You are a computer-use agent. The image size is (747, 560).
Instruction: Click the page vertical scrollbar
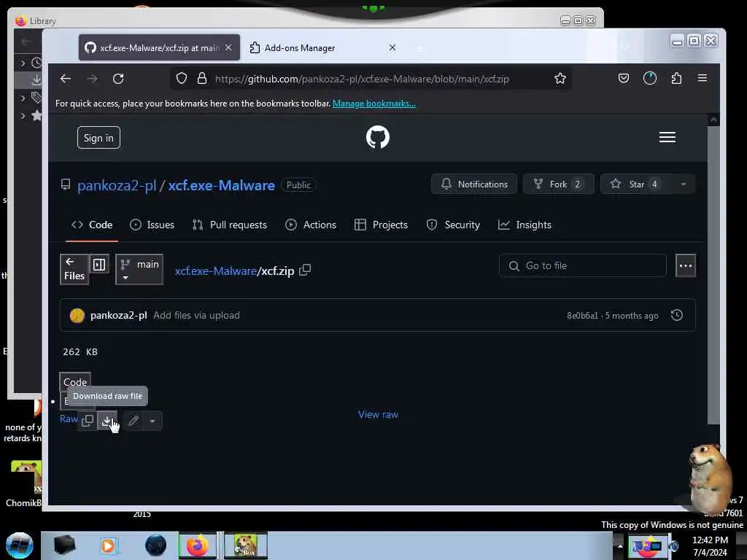tap(713, 274)
